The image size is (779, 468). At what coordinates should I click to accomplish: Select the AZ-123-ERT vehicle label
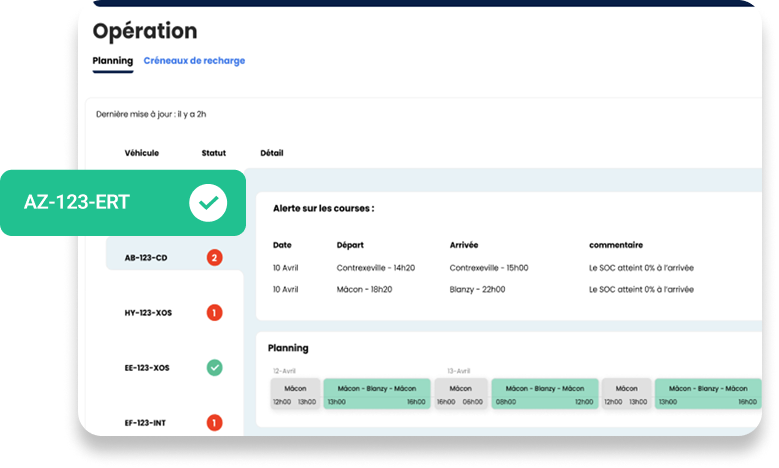point(77,202)
